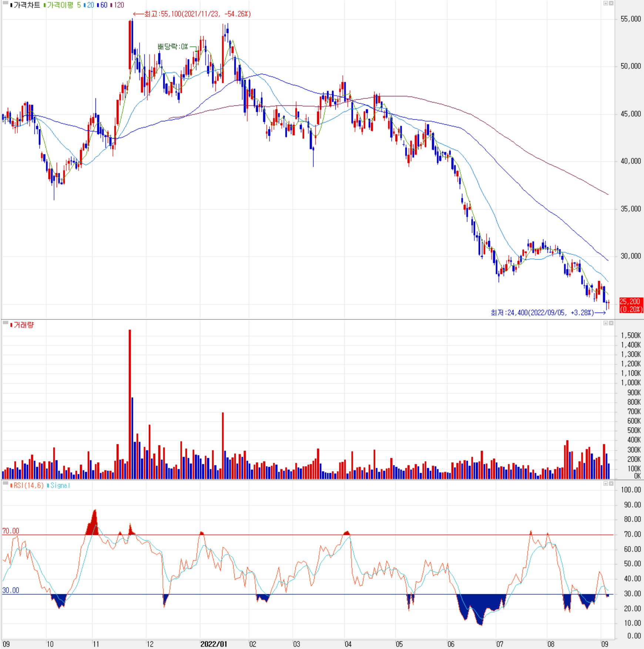Click the RSI 30.00 oversold level label

[11, 591]
